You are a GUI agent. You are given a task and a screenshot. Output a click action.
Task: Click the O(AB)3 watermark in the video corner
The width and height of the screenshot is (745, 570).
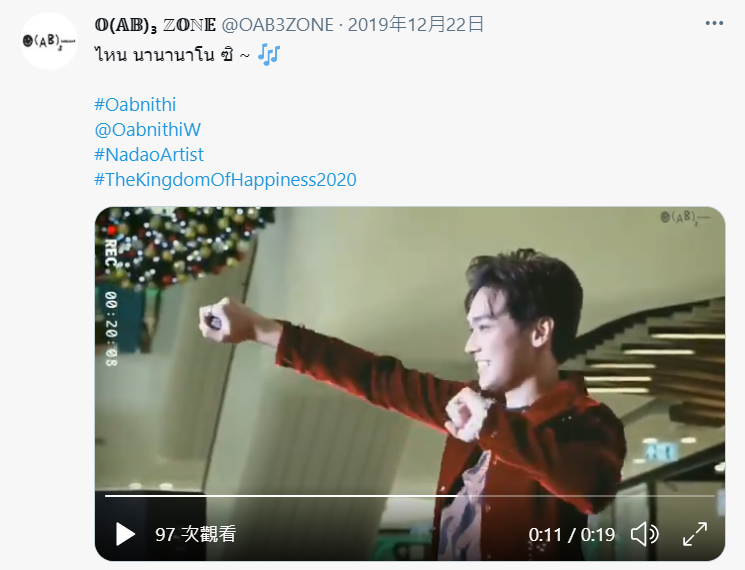point(685,218)
